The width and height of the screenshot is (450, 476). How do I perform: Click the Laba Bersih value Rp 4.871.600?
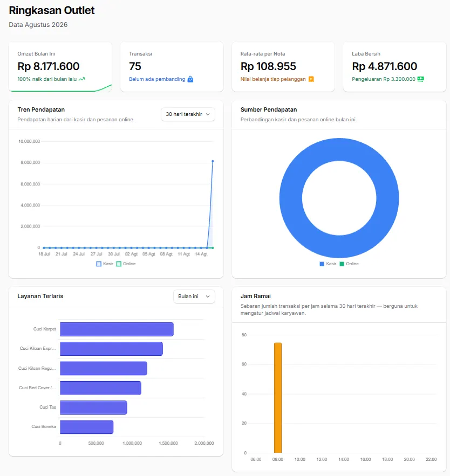pyautogui.click(x=384, y=66)
